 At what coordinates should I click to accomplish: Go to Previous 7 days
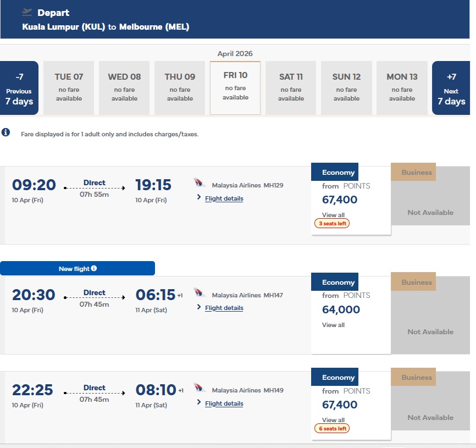click(x=19, y=88)
